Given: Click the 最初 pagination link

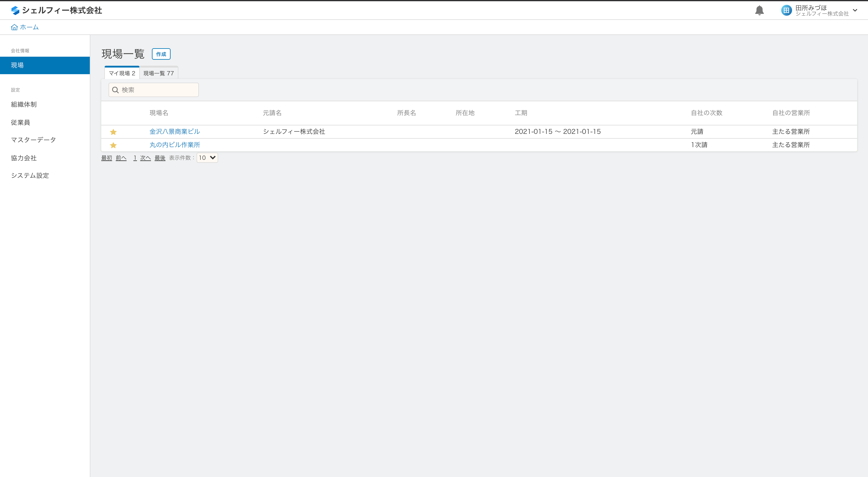Looking at the screenshot, I should point(106,158).
